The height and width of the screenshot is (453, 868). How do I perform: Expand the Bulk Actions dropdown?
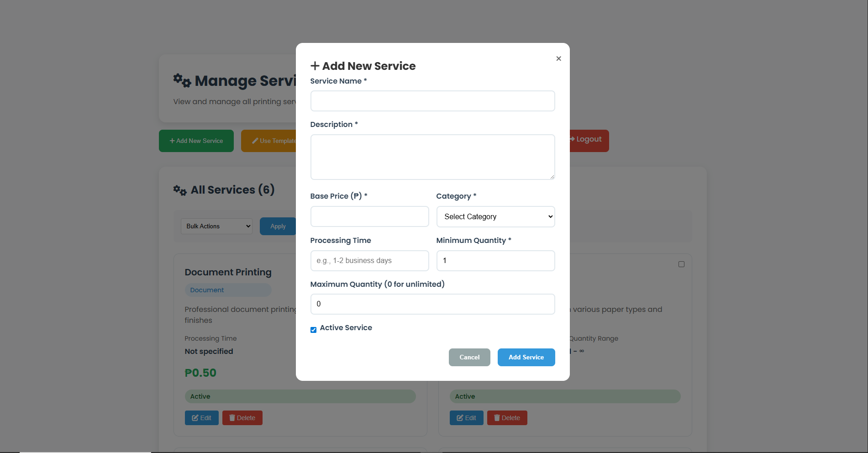click(x=216, y=226)
